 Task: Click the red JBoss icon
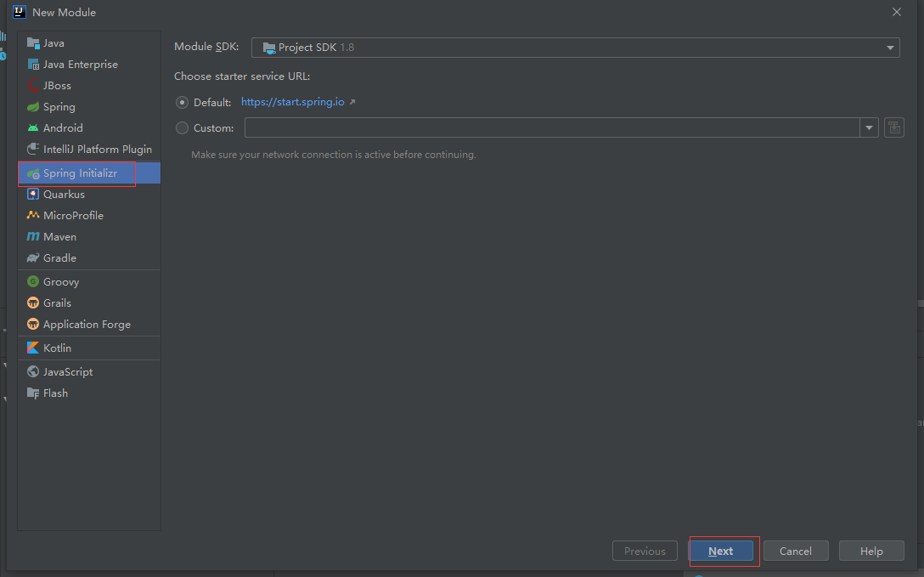coord(33,86)
